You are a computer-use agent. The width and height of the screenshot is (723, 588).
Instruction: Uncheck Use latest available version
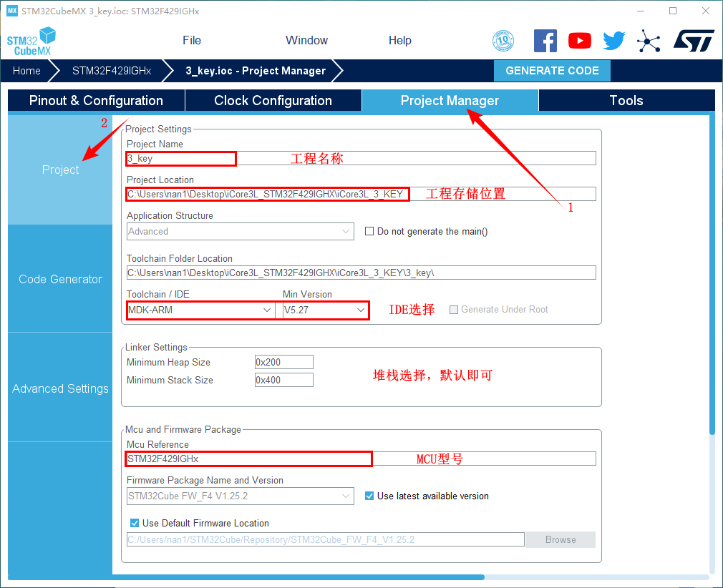(369, 496)
